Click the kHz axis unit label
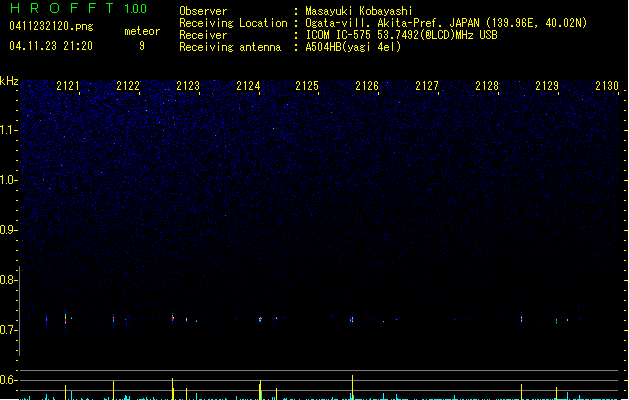This screenshot has width=629, height=400. pos(9,81)
